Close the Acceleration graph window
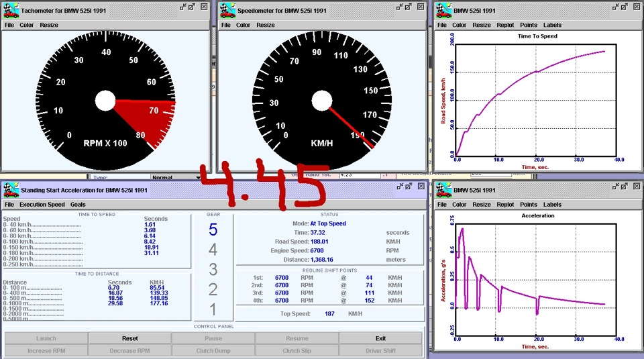The height and width of the screenshot is (359, 644). coord(637,186)
